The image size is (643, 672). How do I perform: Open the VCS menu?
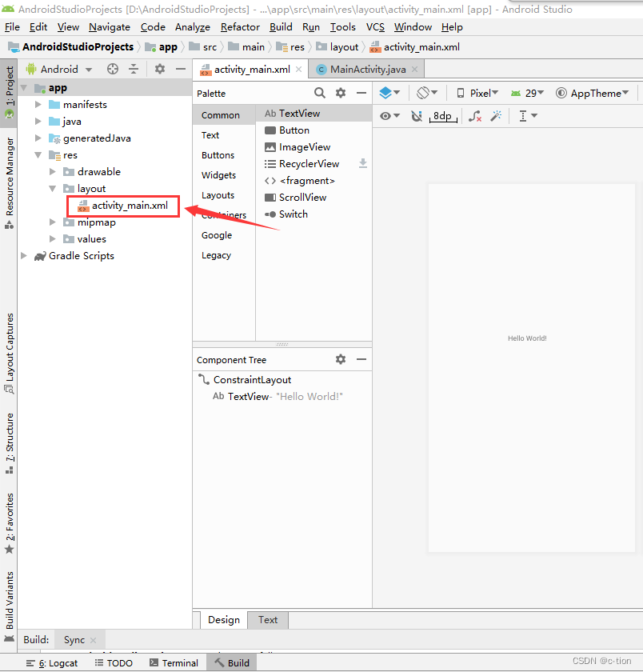click(375, 27)
